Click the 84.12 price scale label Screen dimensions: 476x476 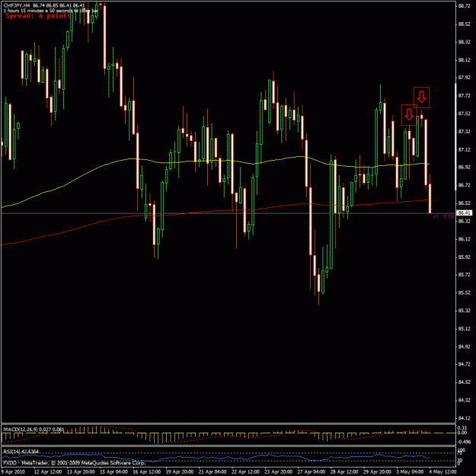[464, 418]
